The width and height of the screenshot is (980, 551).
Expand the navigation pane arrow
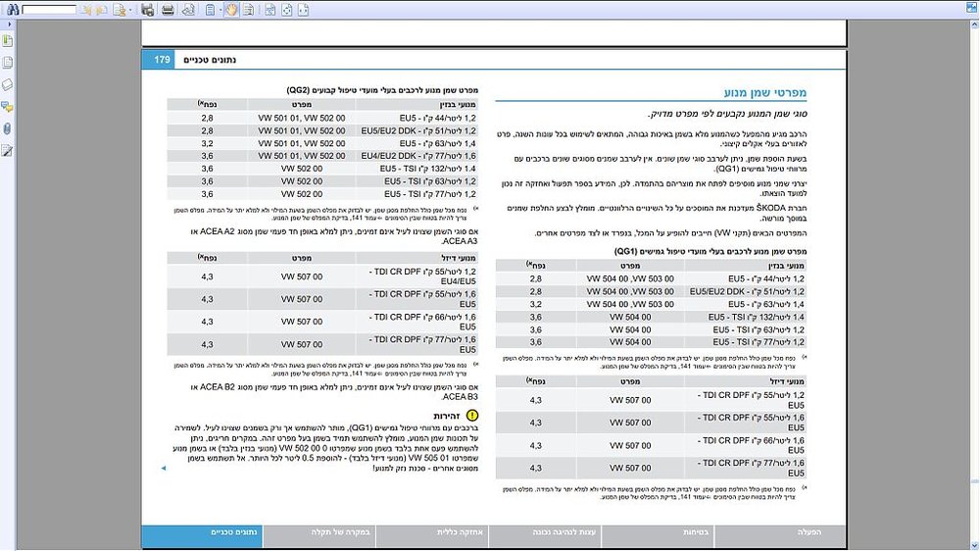pyautogui.click(x=8, y=25)
